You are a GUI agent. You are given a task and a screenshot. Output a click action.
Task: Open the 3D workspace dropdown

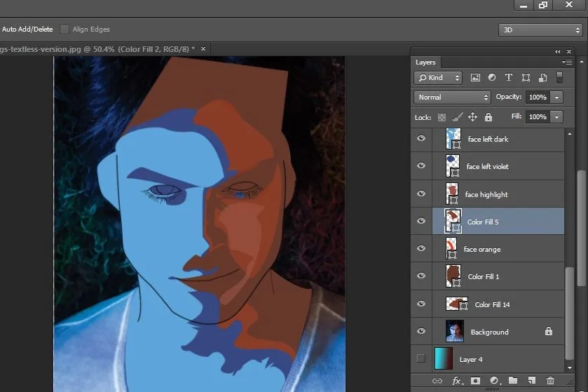pyautogui.click(x=540, y=30)
